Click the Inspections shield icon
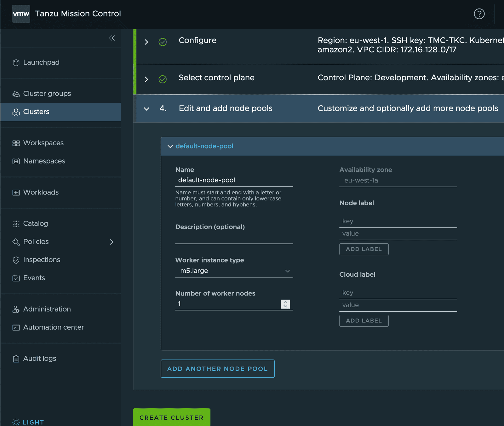 pos(16,260)
